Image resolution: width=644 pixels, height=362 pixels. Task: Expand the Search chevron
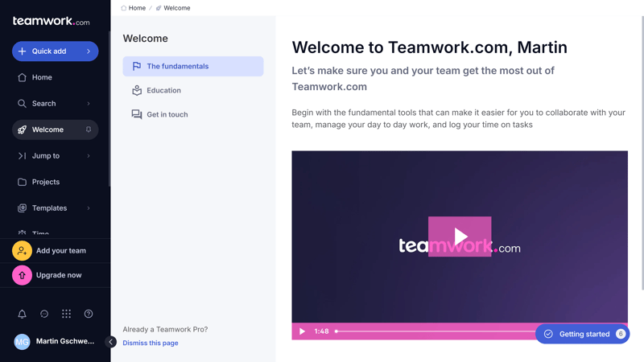coord(89,104)
